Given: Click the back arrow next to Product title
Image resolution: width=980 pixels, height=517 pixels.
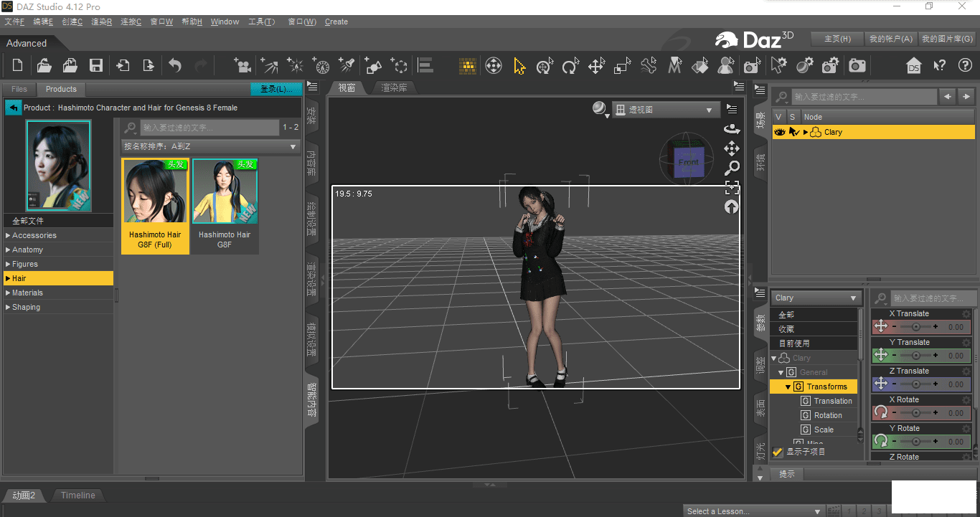Looking at the screenshot, I should tap(13, 108).
